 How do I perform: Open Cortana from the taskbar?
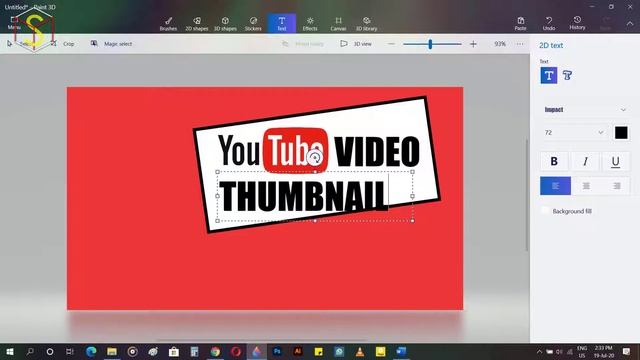pyautogui.click(x=50, y=351)
